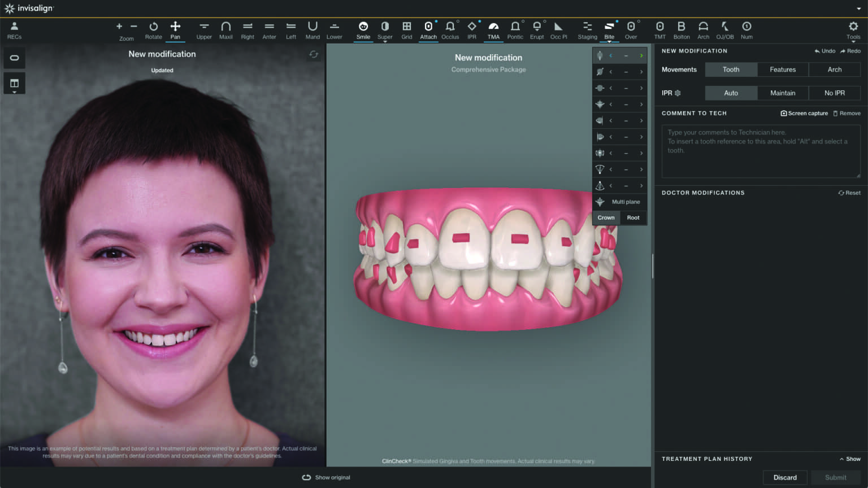
Task: Enable the No IPR option
Action: coord(835,93)
